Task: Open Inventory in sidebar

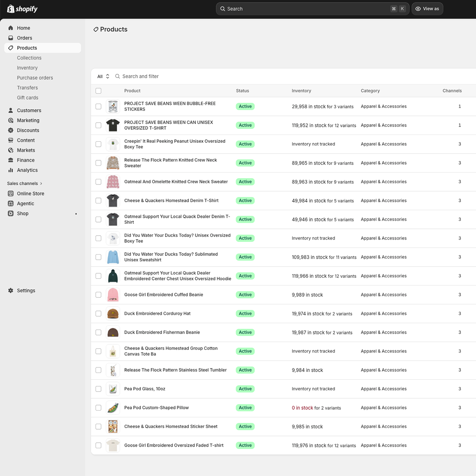Action: 27,68
